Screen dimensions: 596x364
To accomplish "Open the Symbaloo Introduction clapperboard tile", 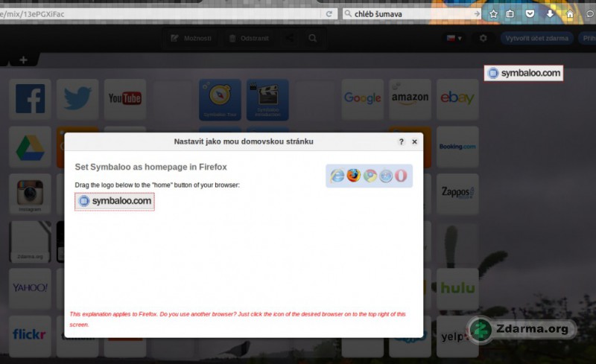I will tap(267, 100).
